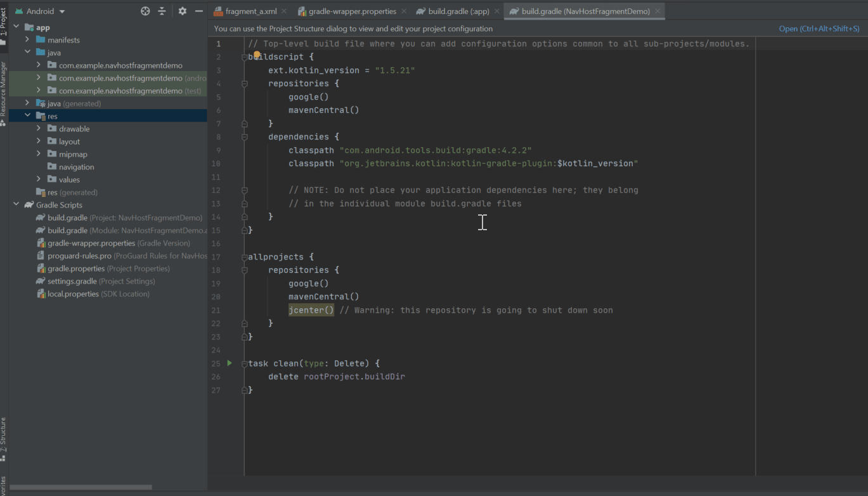Click the Project panel horizontal scrollbar

pyautogui.click(x=81, y=488)
